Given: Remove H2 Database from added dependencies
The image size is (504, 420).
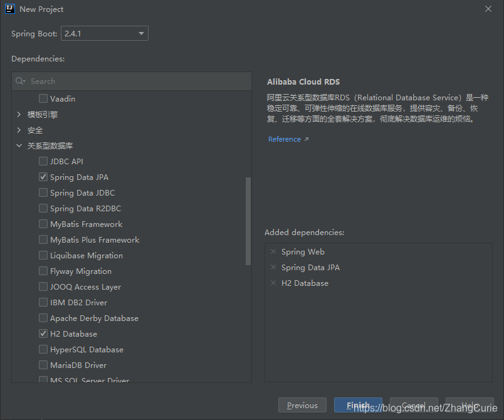Looking at the screenshot, I should click(x=273, y=283).
